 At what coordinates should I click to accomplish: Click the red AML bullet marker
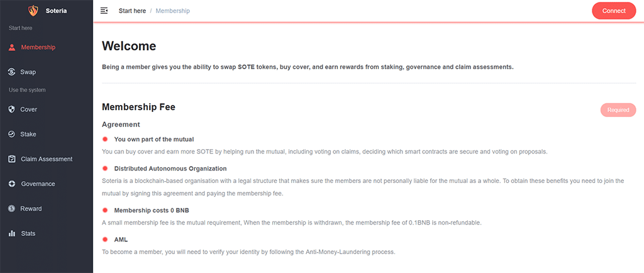tap(105, 239)
